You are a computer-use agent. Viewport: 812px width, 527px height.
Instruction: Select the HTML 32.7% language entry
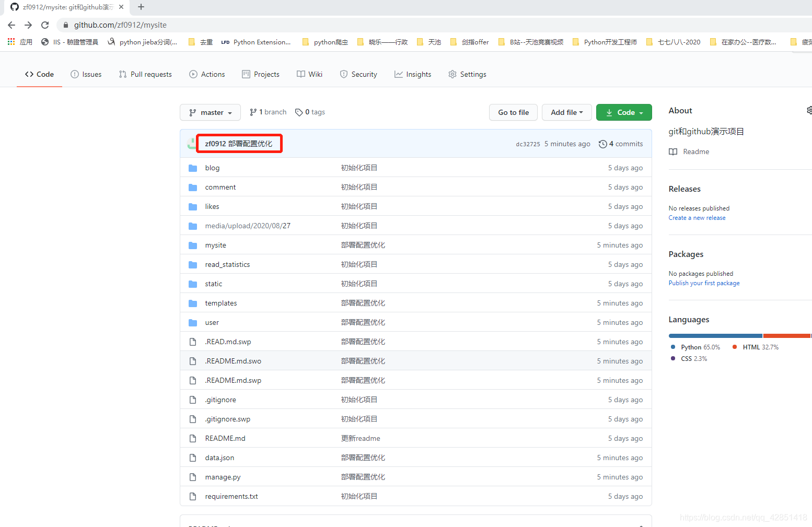coord(756,347)
